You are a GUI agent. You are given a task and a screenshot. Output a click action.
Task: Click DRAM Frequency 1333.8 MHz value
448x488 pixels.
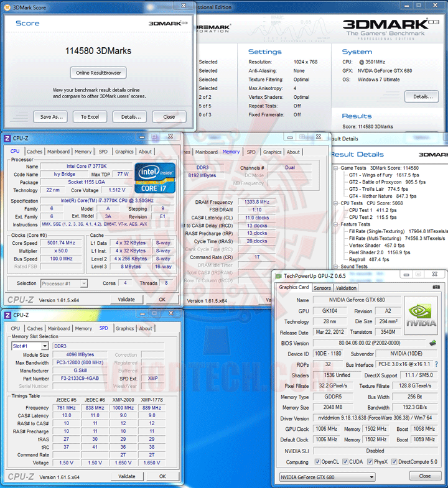click(x=257, y=201)
